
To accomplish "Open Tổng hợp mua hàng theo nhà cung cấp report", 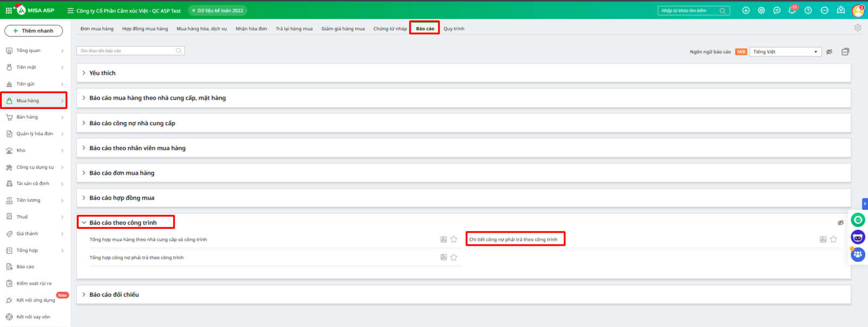I will (x=148, y=239).
